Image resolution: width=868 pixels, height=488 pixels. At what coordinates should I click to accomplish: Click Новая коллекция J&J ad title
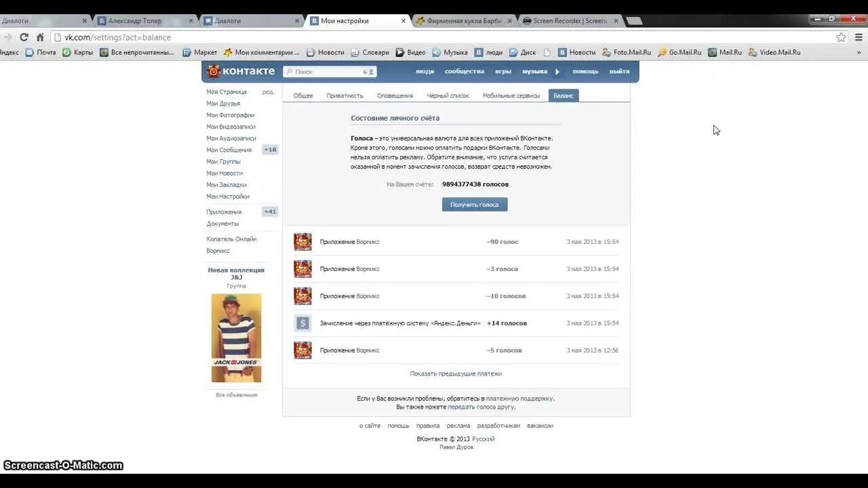pos(236,274)
